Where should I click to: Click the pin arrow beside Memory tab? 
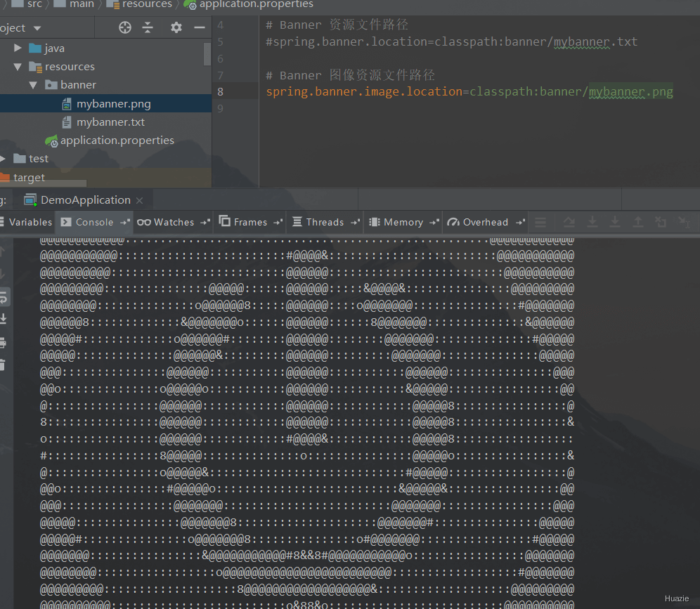point(434,222)
